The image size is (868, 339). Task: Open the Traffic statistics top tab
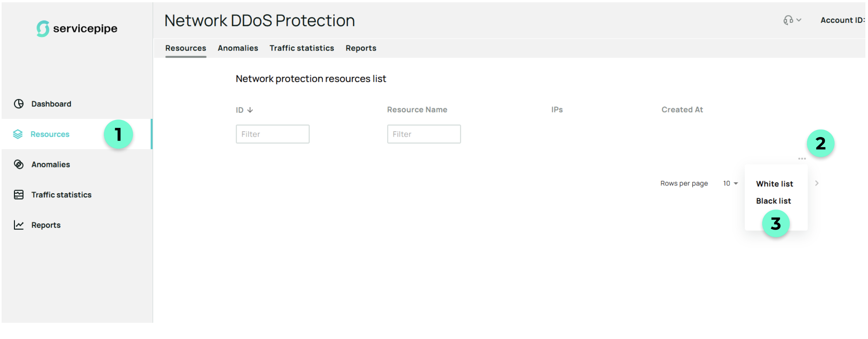(302, 48)
